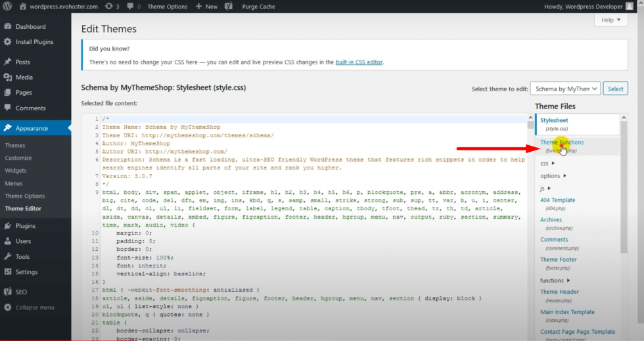The height and width of the screenshot is (341, 644).
Task: Click the Settings label in sidebar
Action: [27, 272]
